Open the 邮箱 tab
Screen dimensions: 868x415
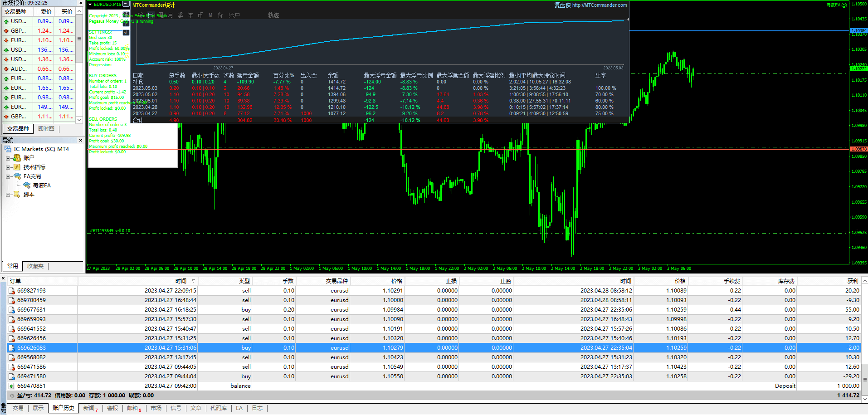click(x=132, y=408)
